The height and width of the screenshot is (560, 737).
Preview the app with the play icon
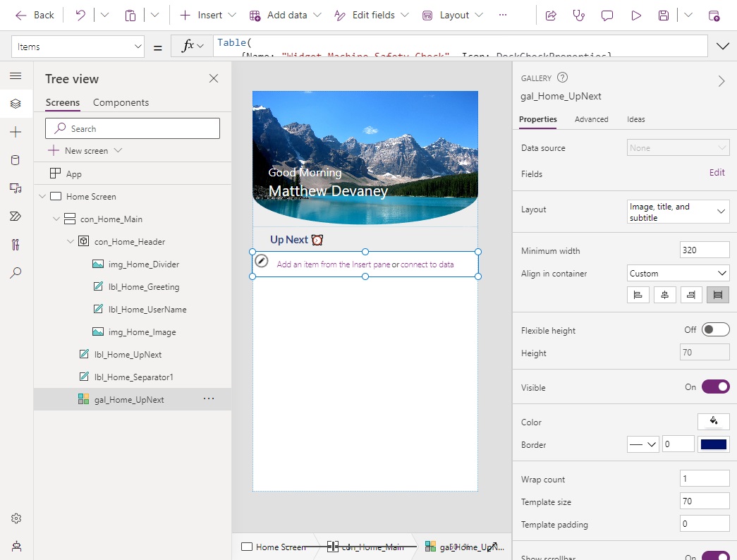pyautogui.click(x=635, y=15)
